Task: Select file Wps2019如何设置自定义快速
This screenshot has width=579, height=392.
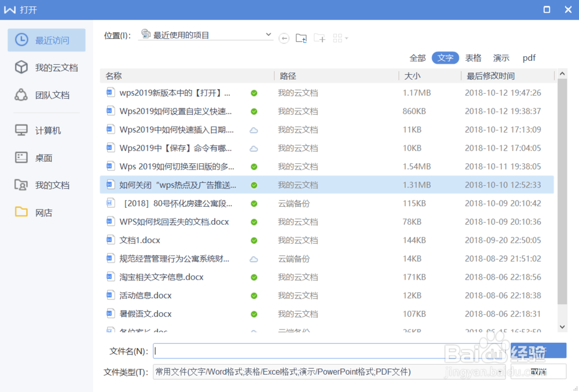Action: tap(327, 111)
